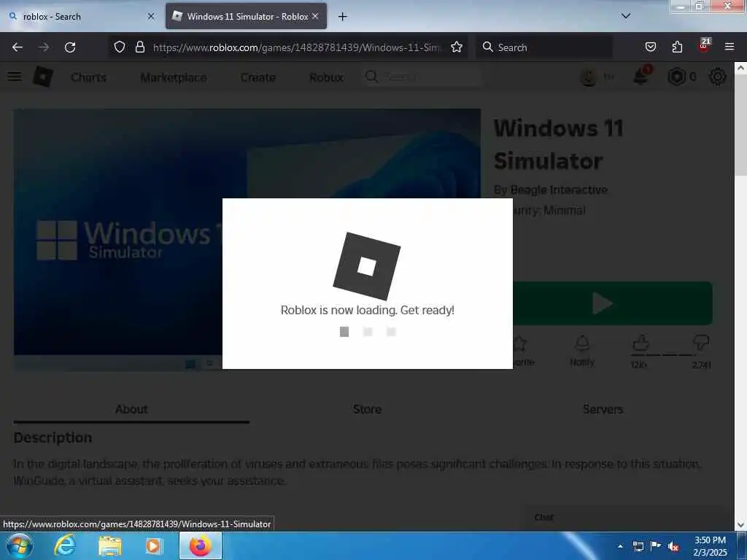The height and width of the screenshot is (560, 747).
Task: Open the tracking protection shield icon
Action: tap(120, 47)
